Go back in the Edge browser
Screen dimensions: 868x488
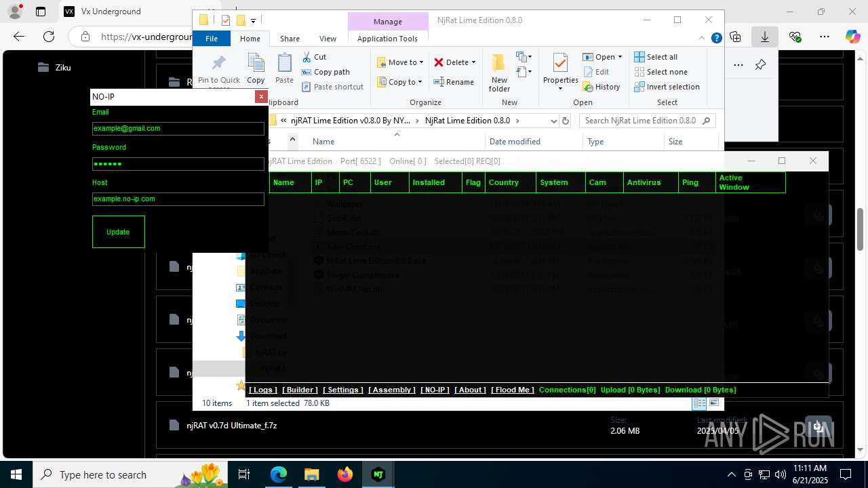pos(19,37)
